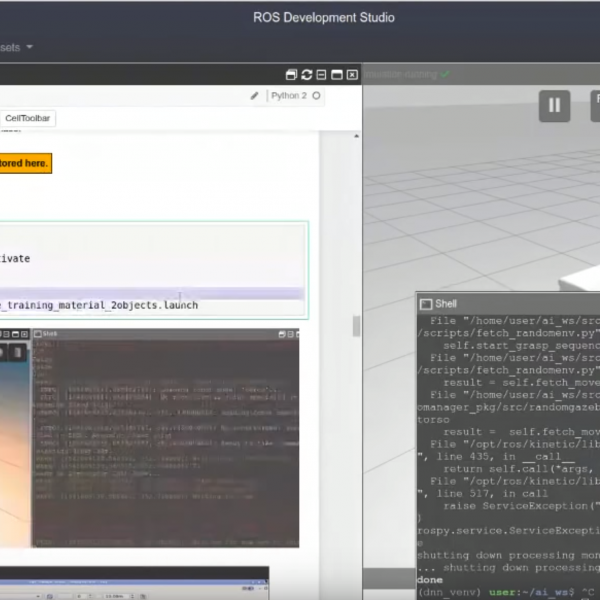Click the pencil edit icon
600x600 pixels.
coord(254,96)
